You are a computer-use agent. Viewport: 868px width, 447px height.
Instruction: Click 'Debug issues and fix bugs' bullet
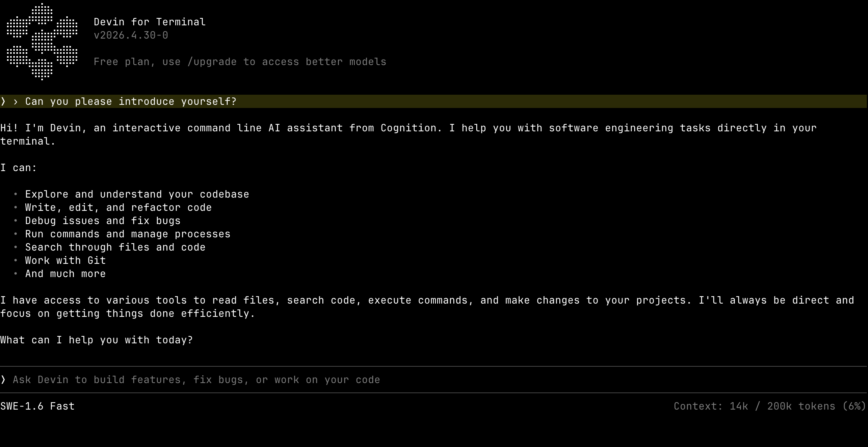pyautogui.click(x=103, y=221)
